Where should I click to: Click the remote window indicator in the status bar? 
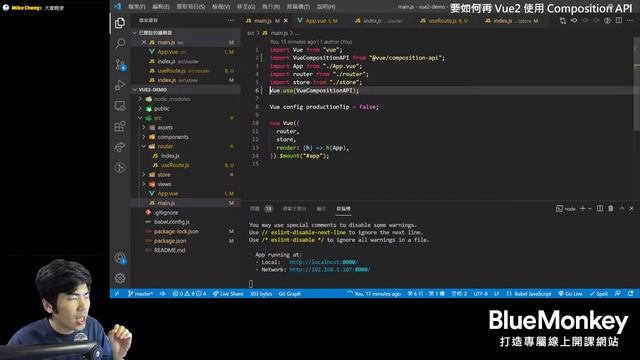117,294
